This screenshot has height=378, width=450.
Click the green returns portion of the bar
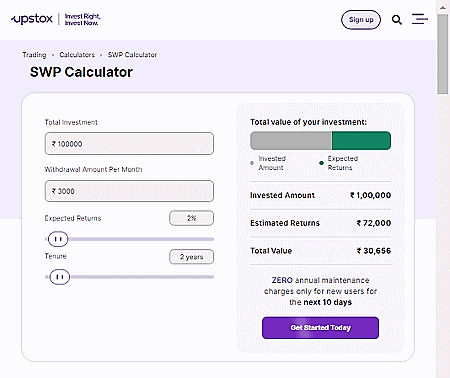point(361,140)
